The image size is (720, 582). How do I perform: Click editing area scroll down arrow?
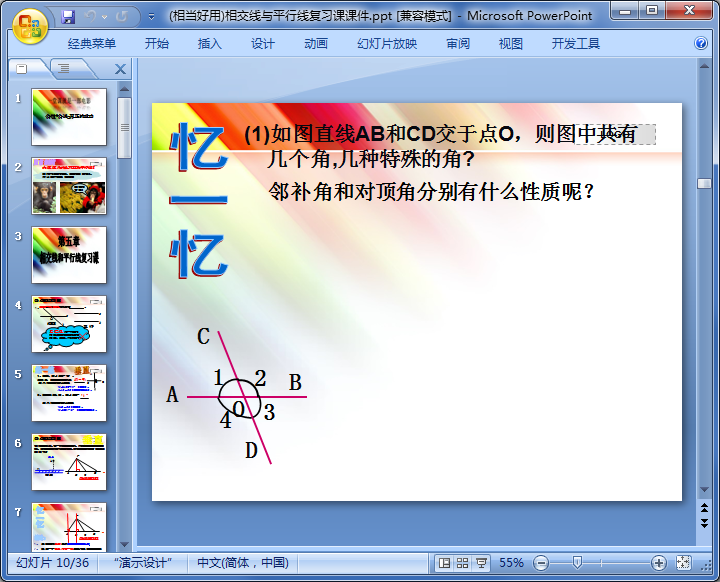(704, 490)
